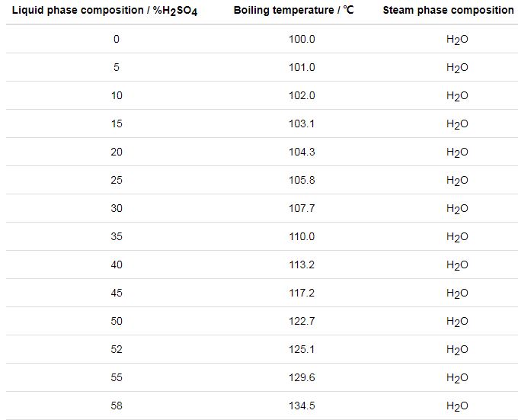Select the cell showing 134.5
This screenshot has height=420, width=518.
[302, 406]
